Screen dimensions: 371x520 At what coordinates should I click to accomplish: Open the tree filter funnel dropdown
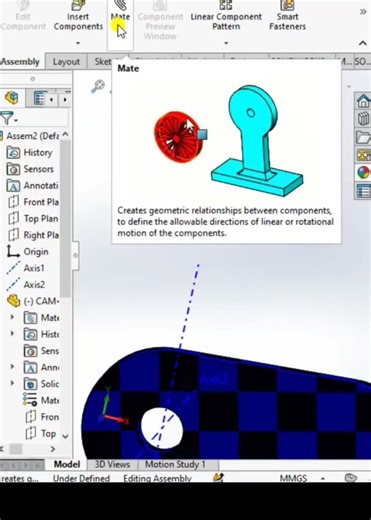(x=9, y=118)
